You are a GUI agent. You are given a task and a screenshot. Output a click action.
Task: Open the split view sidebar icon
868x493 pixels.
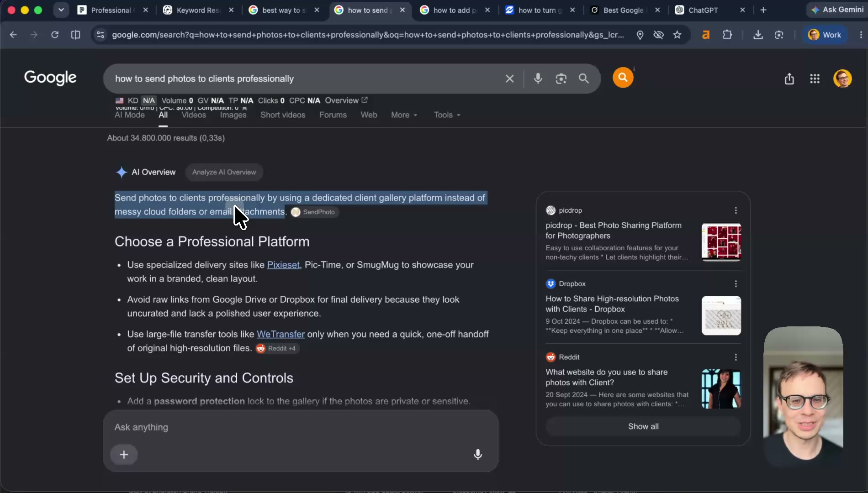(76, 35)
